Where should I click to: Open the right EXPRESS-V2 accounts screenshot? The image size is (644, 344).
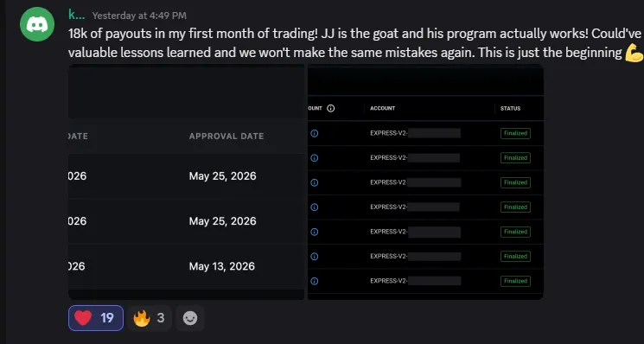coord(425,182)
